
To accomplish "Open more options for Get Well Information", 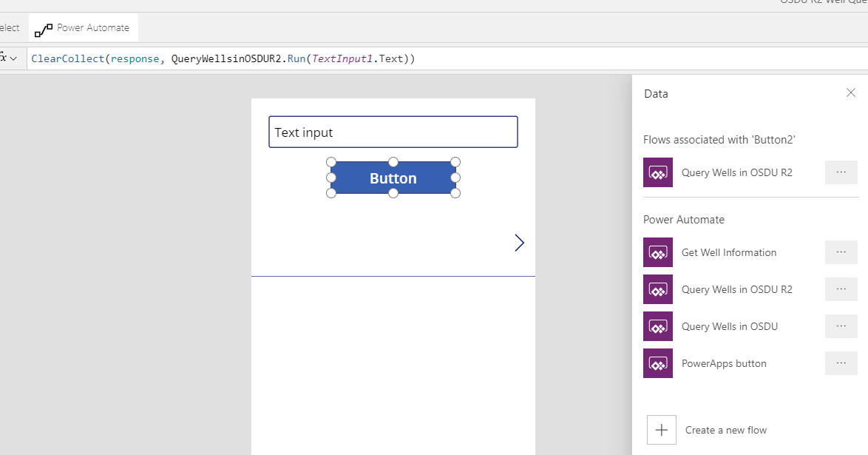I will coord(841,252).
